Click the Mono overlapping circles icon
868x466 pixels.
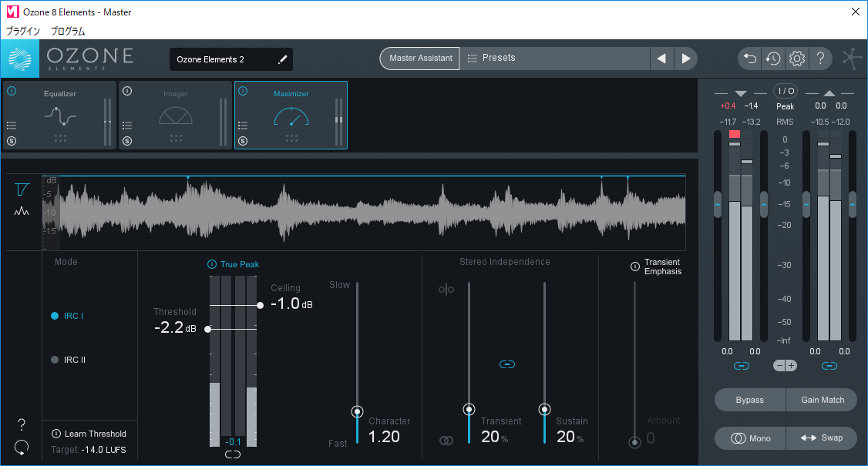coord(738,438)
